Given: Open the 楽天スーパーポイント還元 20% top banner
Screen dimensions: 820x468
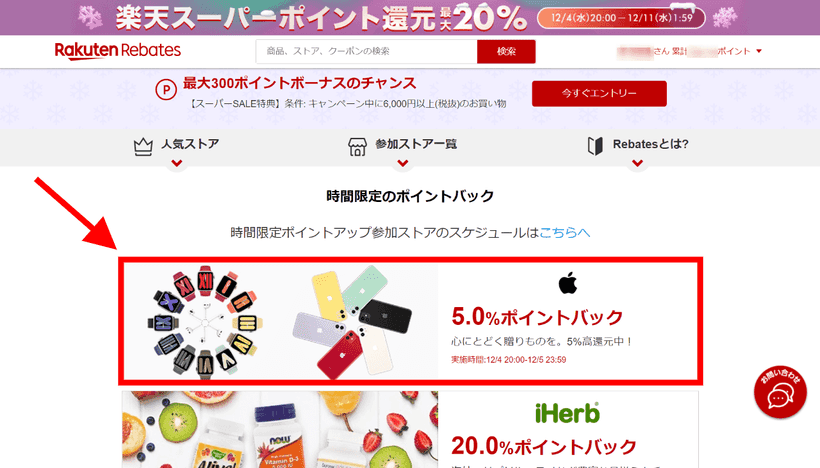Looking at the screenshot, I should point(410,17).
